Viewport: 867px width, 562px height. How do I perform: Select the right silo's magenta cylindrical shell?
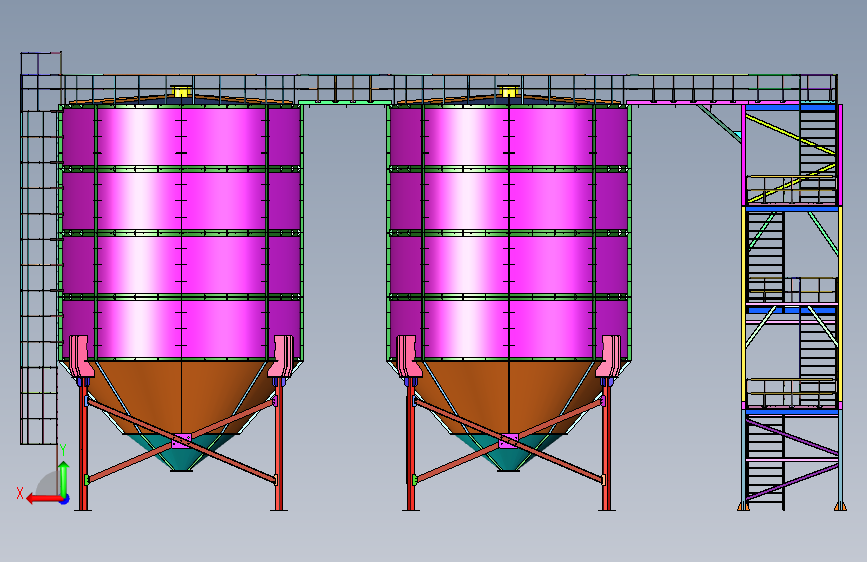click(509, 232)
